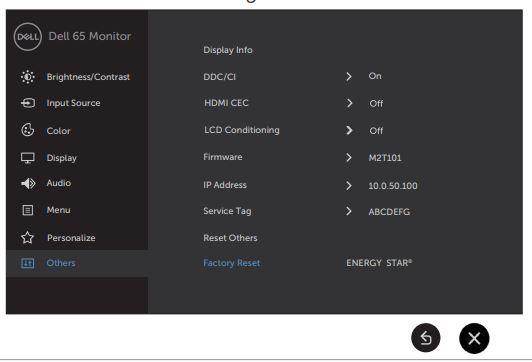Click the ENERGY STAR label
Image resolution: width=532 pixels, height=362 pixels.
(x=379, y=263)
